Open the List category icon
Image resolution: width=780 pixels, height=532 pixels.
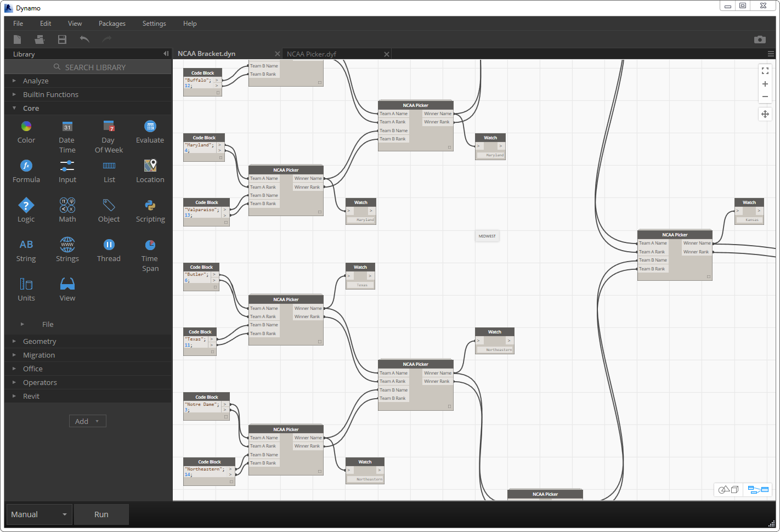[x=109, y=166]
